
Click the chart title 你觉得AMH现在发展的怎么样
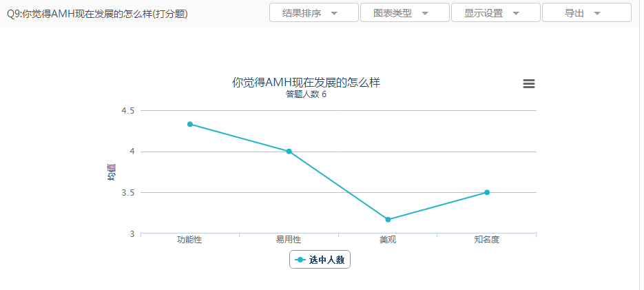[x=306, y=83]
